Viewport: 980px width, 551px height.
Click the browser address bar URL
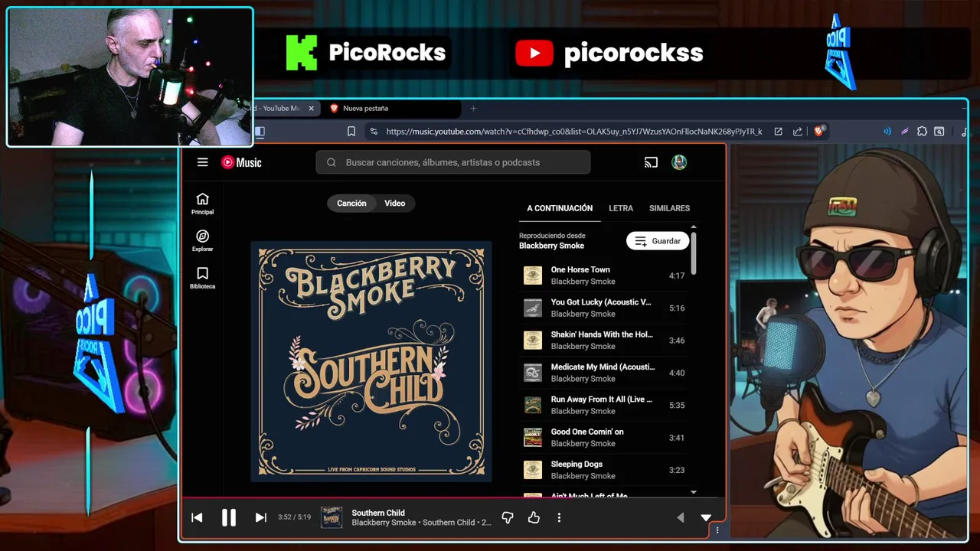573,131
